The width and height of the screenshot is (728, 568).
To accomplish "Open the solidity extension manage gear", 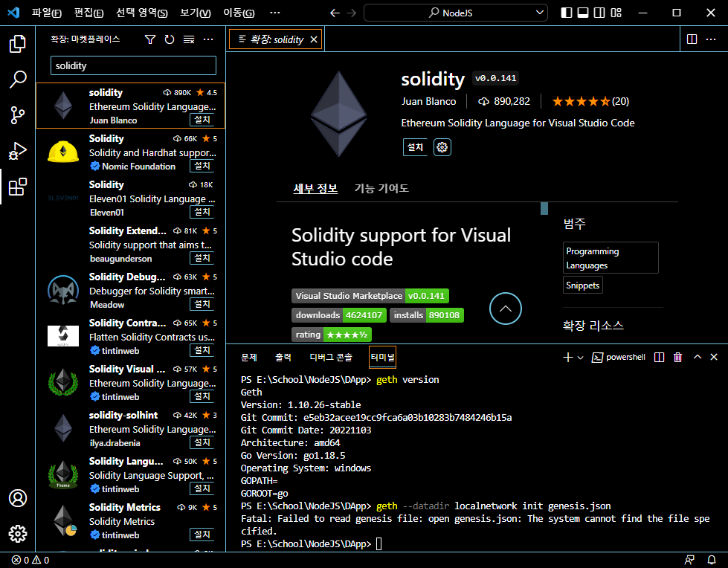I will click(442, 147).
